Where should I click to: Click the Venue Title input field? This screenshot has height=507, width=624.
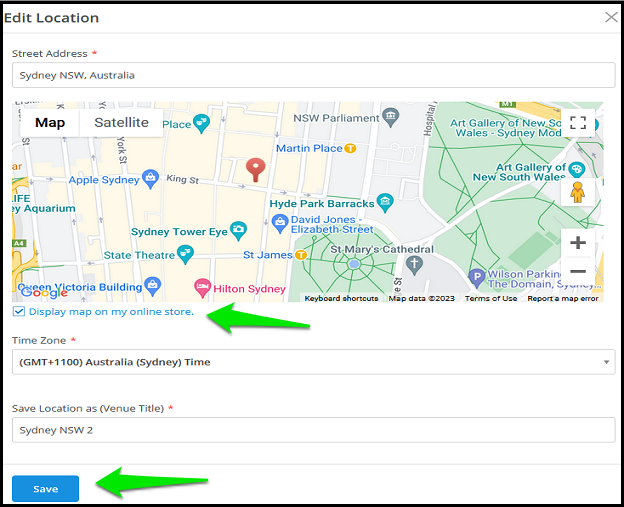314,430
